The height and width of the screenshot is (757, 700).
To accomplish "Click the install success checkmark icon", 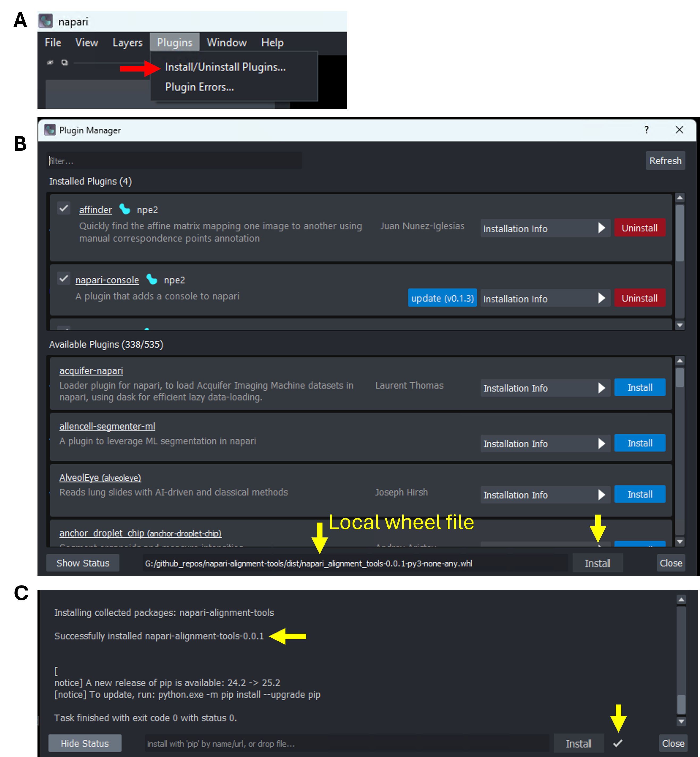I will (x=617, y=743).
